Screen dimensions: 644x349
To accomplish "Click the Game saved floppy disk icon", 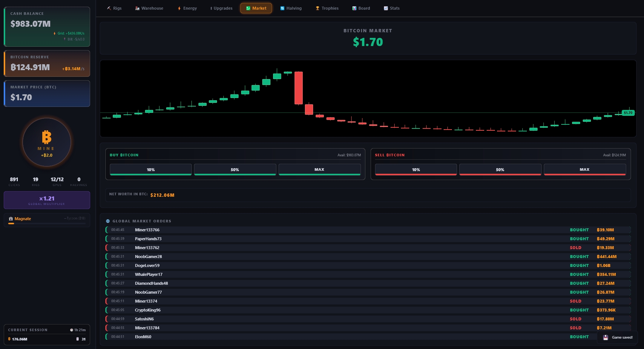I will pyautogui.click(x=605, y=337).
